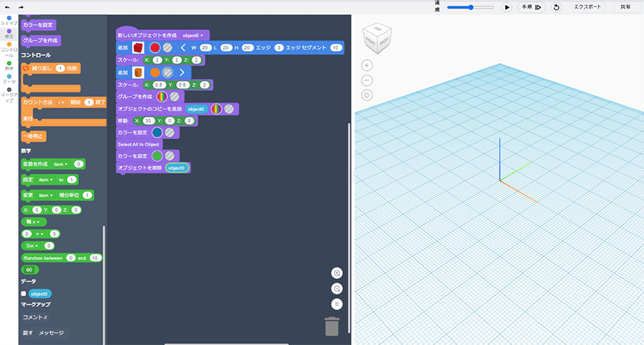Open the item dropdown in the 変数を作成 block
The width and height of the screenshot is (644, 345).
[60, 164]
